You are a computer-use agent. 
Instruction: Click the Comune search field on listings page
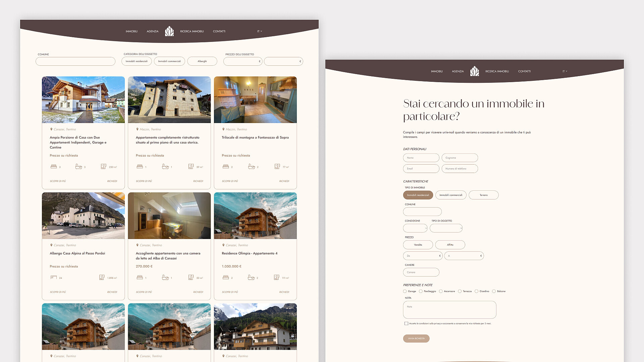point(75,61)
